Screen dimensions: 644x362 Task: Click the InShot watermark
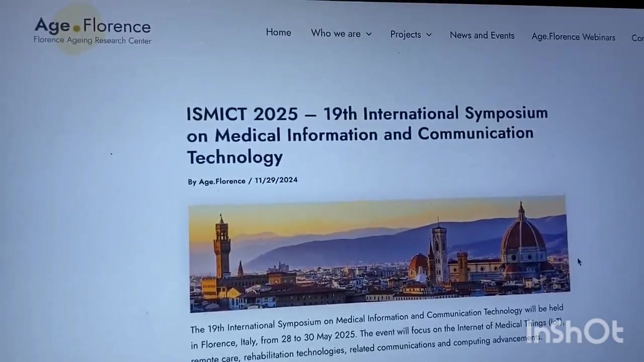pyautogui.click(x=575, y=332)
